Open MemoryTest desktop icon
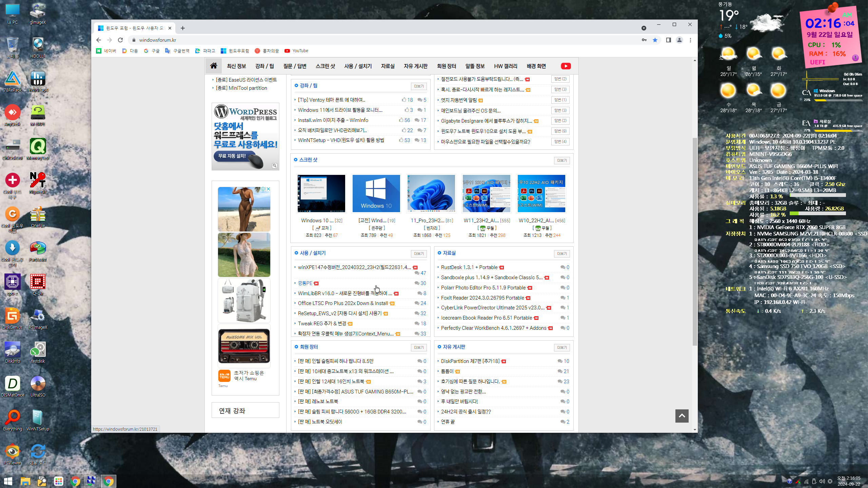The width and height of the screenshot is (868, 488). [x=38, y=149]
